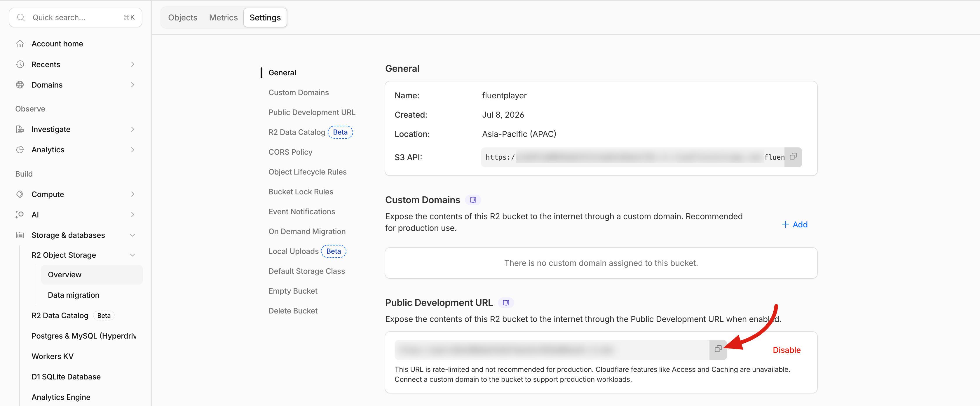Click the blurred public development URL field
The width and height of the screenshot is (980, 406).
point(552,350)
